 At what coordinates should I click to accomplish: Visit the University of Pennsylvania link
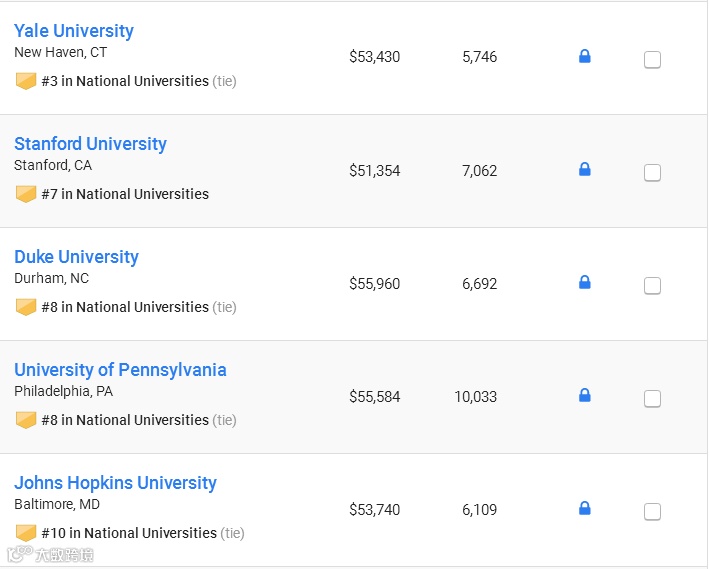[120, 370]
